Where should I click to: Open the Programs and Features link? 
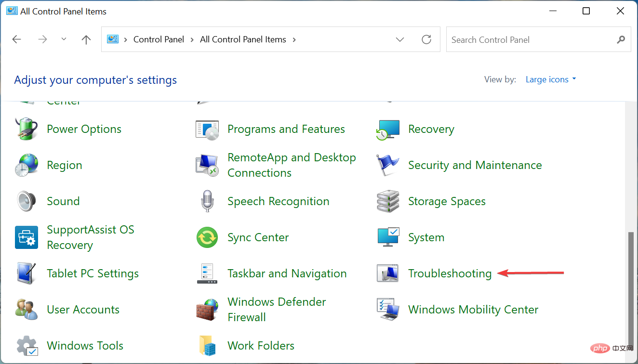[x=286, y=129]
